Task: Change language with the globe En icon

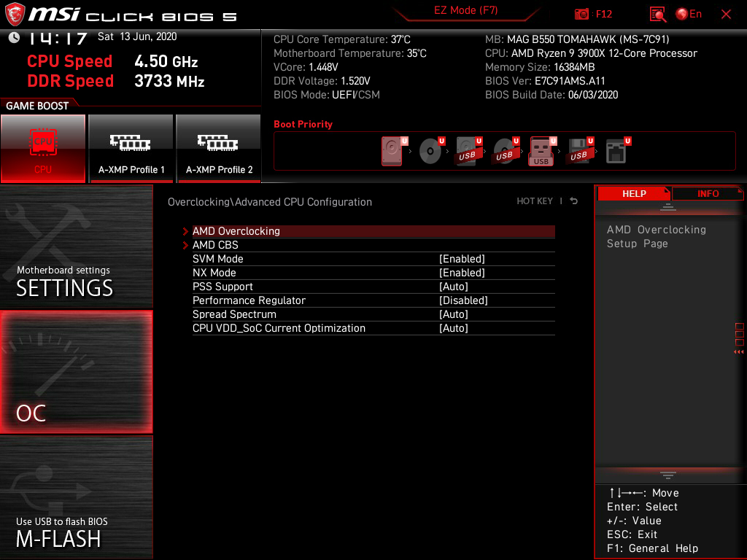Action: pos(689,15)
